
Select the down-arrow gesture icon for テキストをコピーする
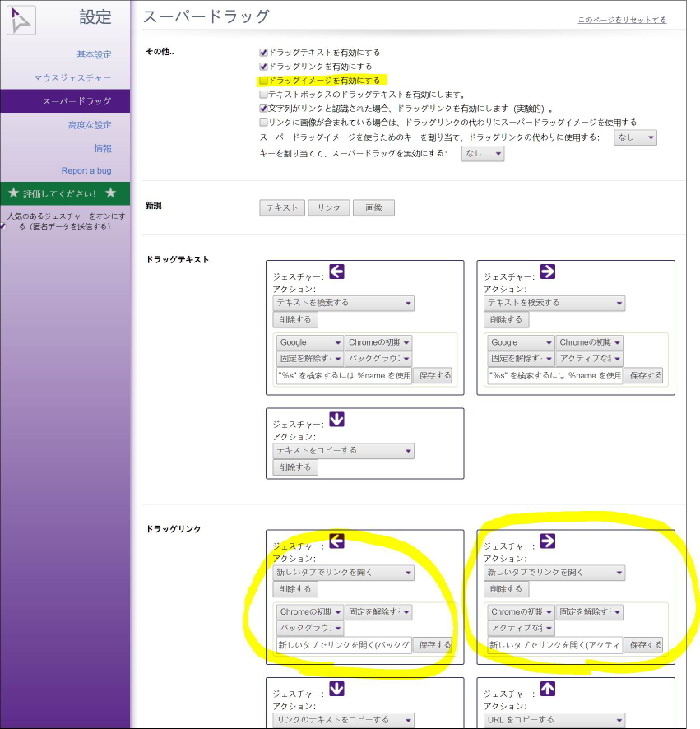coord(336,420)
